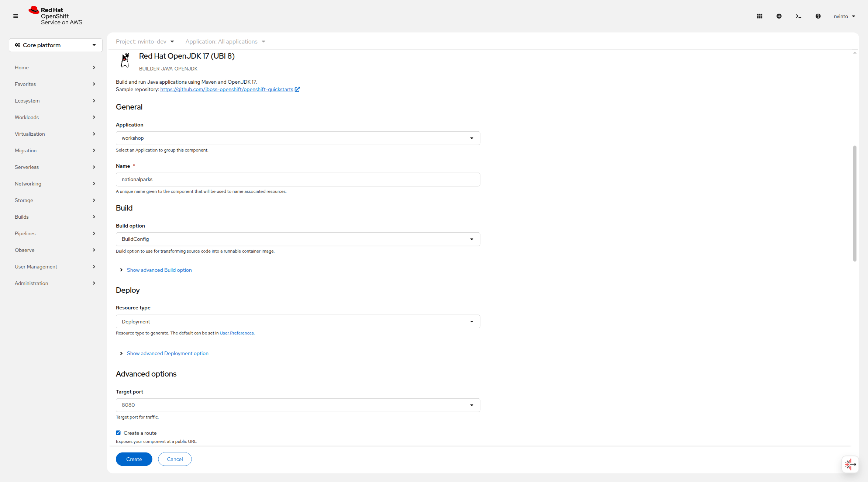Open the nvinto user menu
This screenshot has width=868, height=482.
pos(844,16)
